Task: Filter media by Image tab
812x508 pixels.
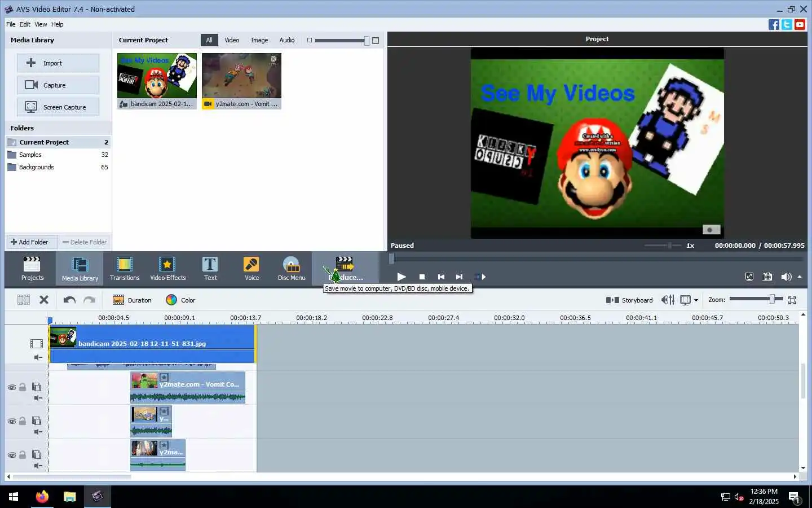Action: (x=259, y=40)
